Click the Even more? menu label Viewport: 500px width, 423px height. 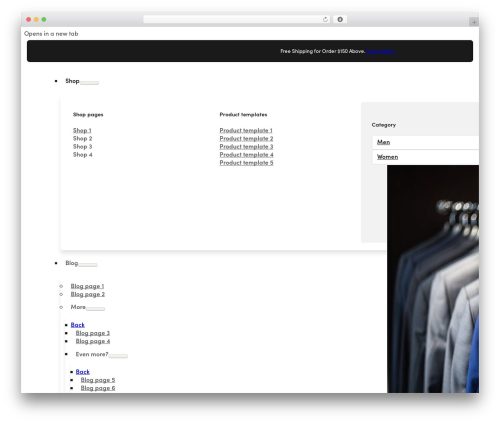(x=92, y=354)
